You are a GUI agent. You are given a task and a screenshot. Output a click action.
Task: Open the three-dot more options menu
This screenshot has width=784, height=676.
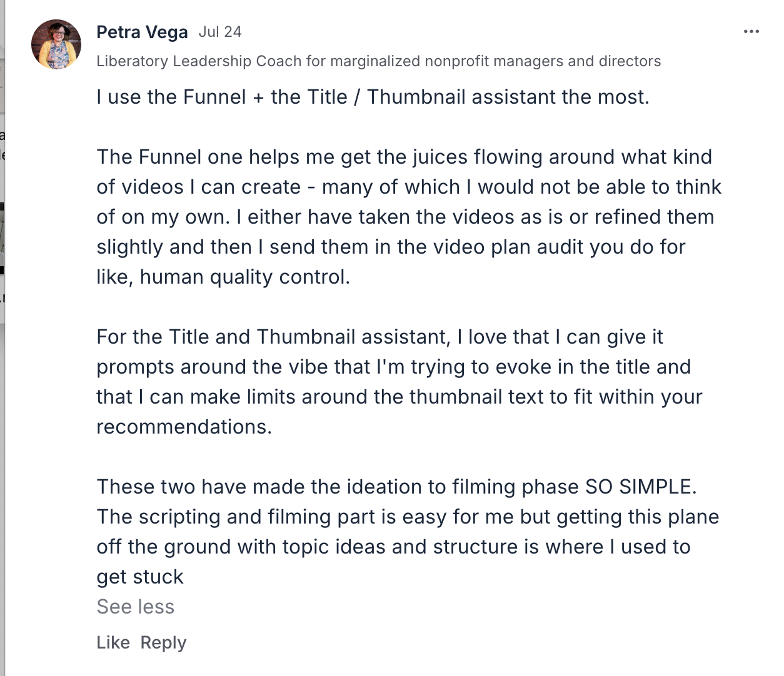pos(751,31)
